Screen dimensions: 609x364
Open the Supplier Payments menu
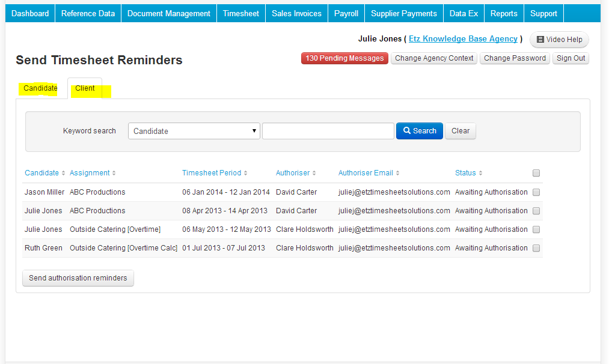point(404,14)
